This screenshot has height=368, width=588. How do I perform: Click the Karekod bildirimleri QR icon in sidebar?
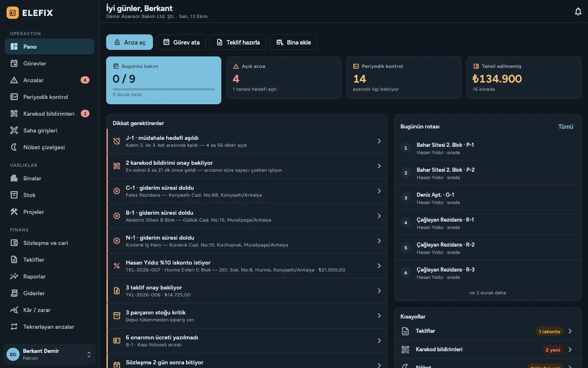click(14, 114)
